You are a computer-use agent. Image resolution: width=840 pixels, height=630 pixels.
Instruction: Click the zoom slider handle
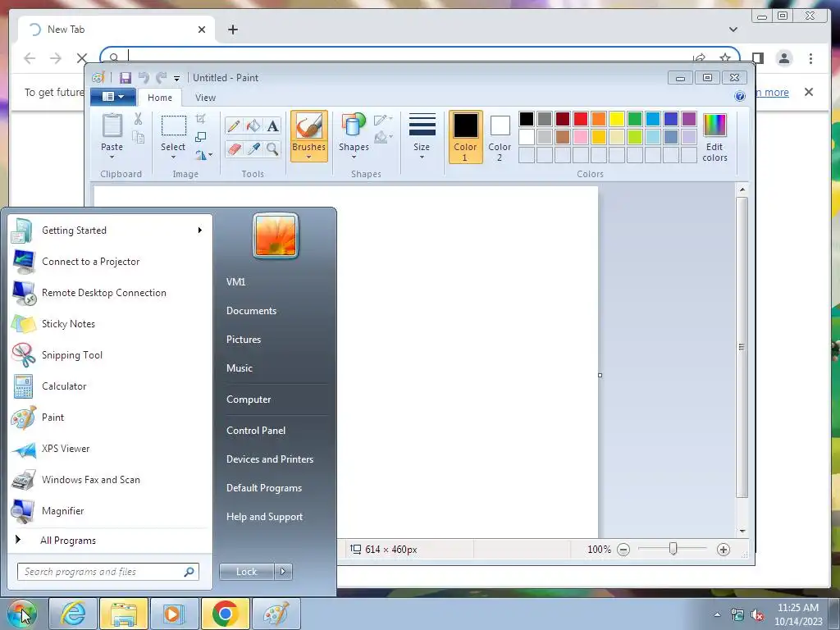point(673,549)
